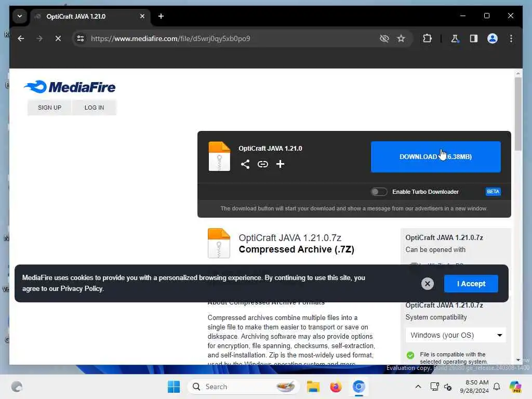Screen dimensions: 532x399
Task: Click the plus icon to save file
Action: tap(280, 164)
